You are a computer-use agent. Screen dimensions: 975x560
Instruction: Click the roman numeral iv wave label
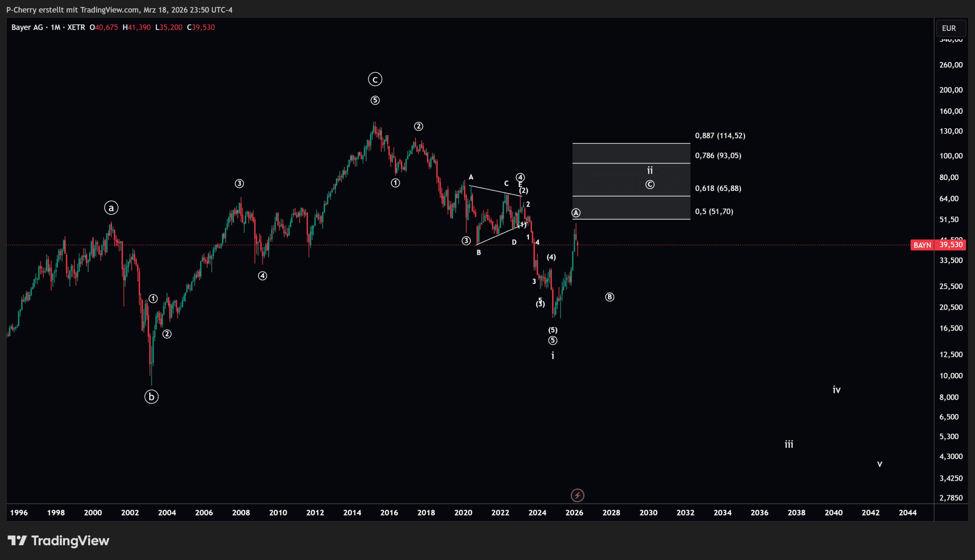(836, 390)
